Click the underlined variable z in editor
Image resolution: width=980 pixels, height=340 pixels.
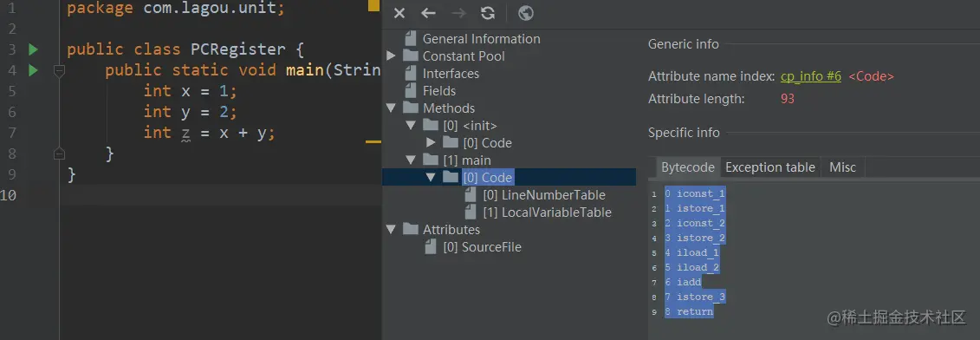pyautogui.click(x=185, y=134)
